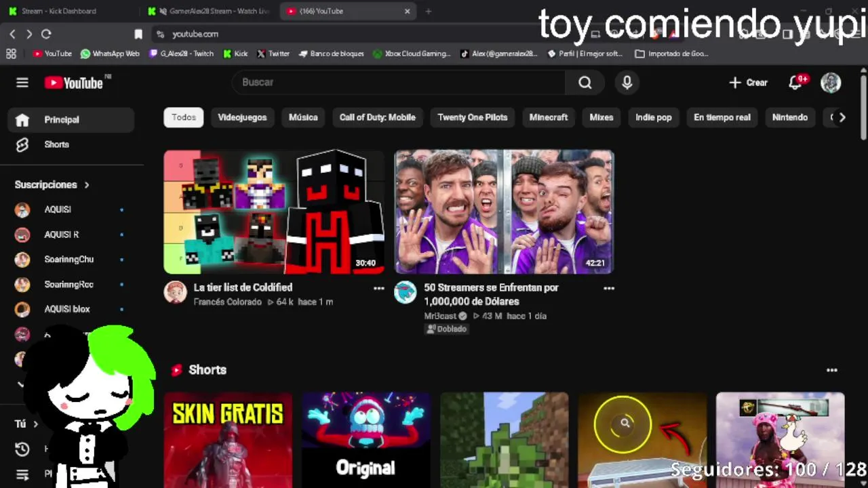Open the Twitter bookmark
Screen dimensions: 868x488
(x=273, y=54)
